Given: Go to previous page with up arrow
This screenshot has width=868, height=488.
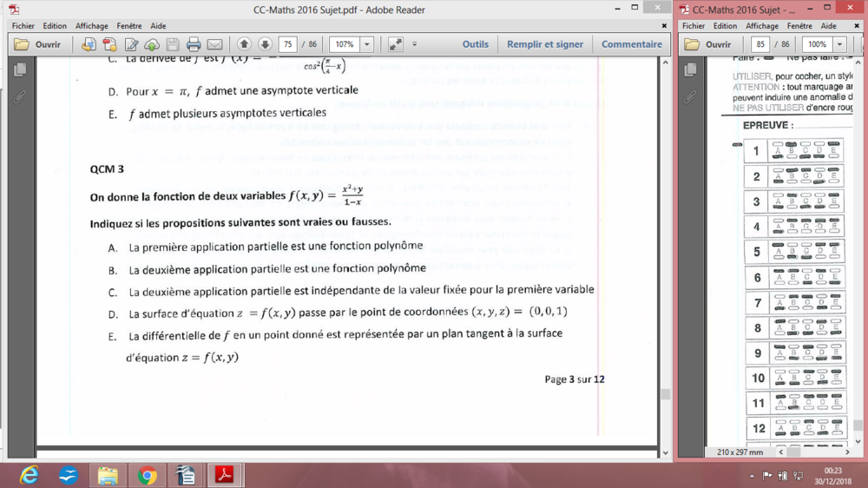Looking at the screenshot, I should 244,44.
